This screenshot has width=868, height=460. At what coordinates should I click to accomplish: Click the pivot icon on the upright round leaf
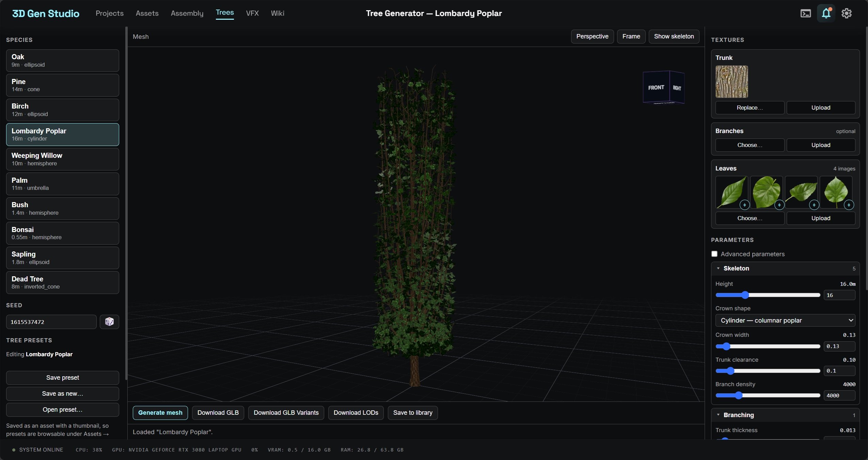click(849, 205)
